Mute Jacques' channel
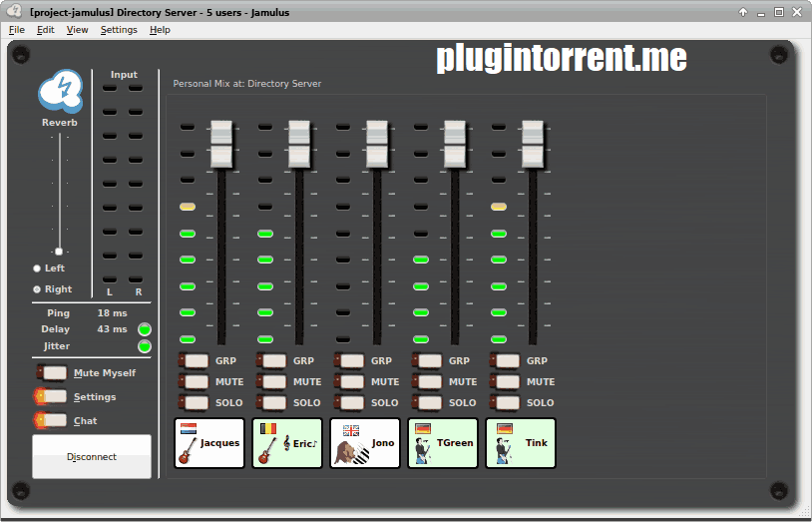 [194, 381]
